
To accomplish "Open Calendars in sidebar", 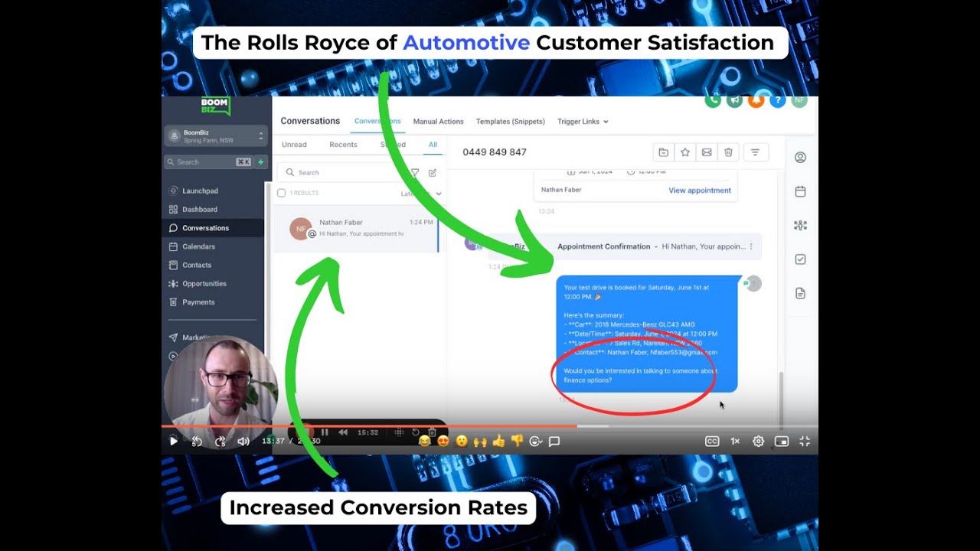I will [198, 246].
